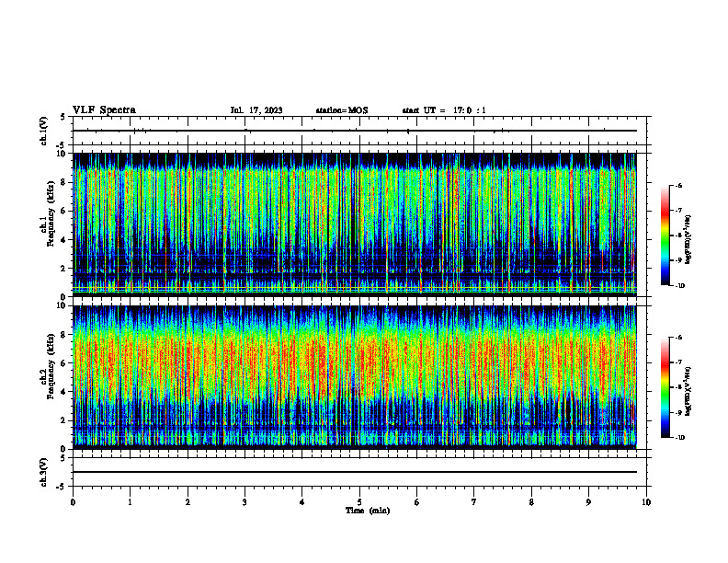Click the "8" kHz tick on ch.2 frequency axis
The height and width of the screenshot is (563, 728).
pyautogui.click(x=64, y=335)
